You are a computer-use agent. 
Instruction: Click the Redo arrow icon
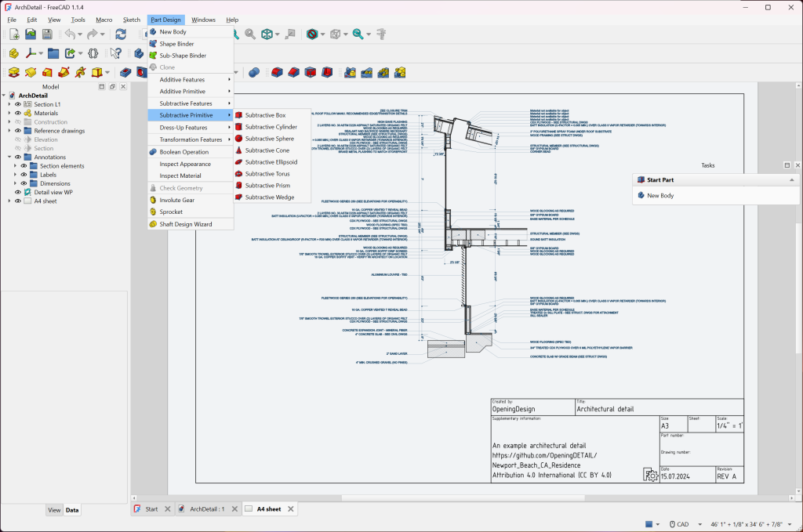pos(93,34)
